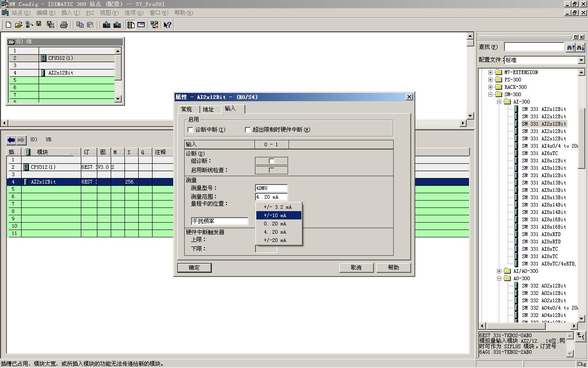Viewport: 588px width, 368px height.
Task: Click the Open Online station toolbar icon
Action: click(29, 25)
